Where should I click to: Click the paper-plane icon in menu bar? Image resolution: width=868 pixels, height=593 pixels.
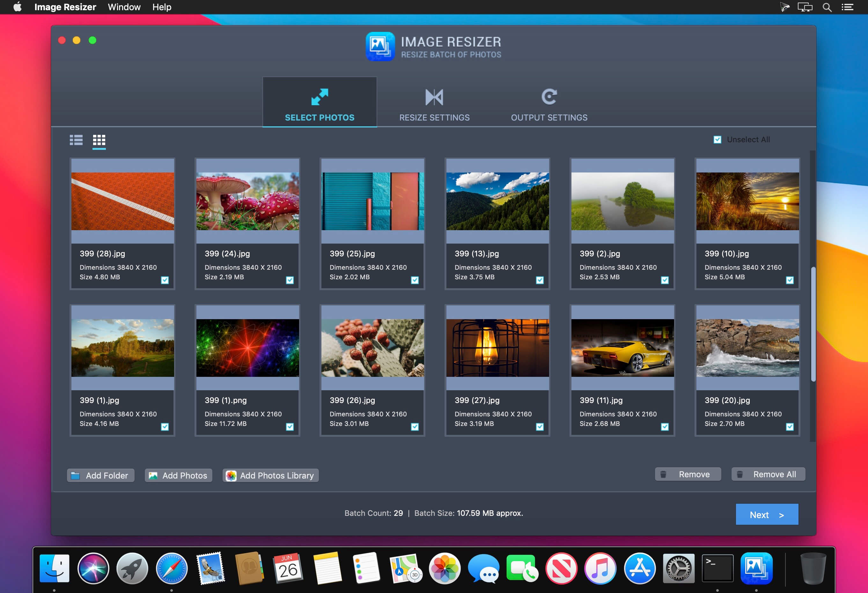tap(784, 7)
